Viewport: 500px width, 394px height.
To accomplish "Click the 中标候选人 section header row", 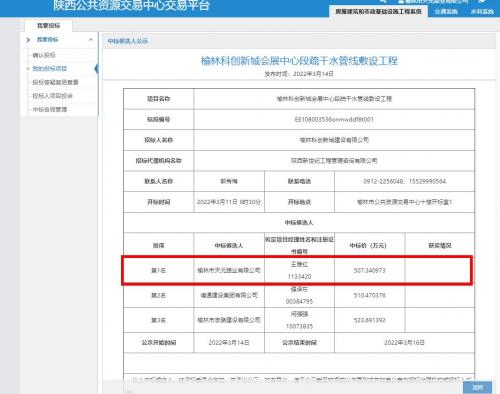I will 299,223.
